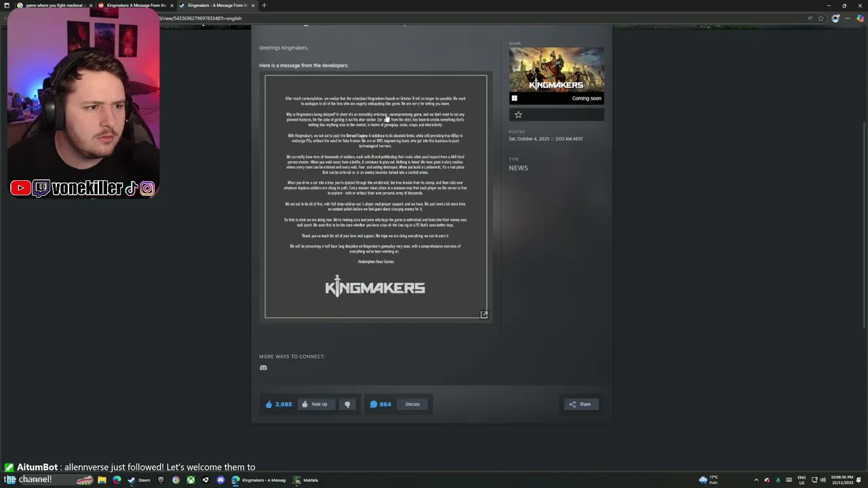Click the Twitch icon in streamer overlay

click(x=41, y=188)
